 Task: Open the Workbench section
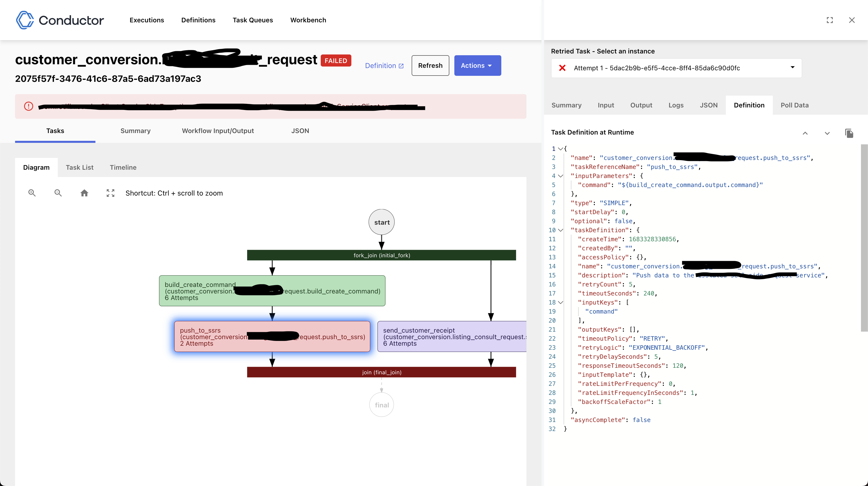pos(308,20)
